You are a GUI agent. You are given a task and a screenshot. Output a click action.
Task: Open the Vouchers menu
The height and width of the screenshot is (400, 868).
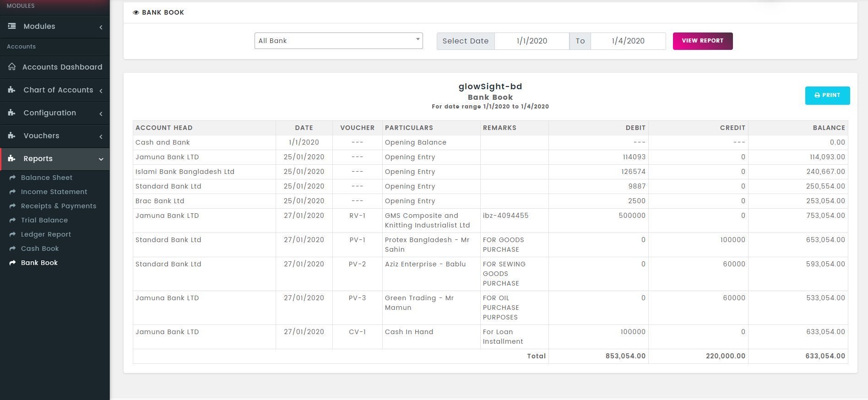(55, 135)
